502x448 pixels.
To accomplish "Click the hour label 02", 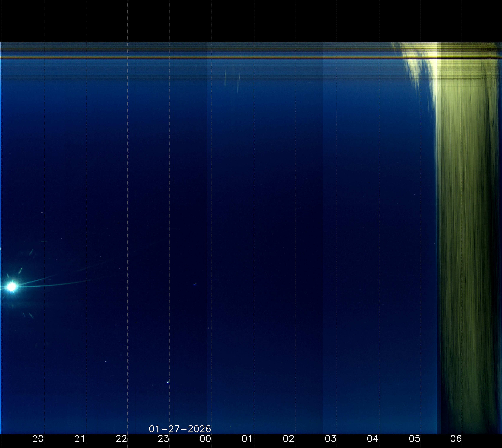I will (x=289, y=439).
